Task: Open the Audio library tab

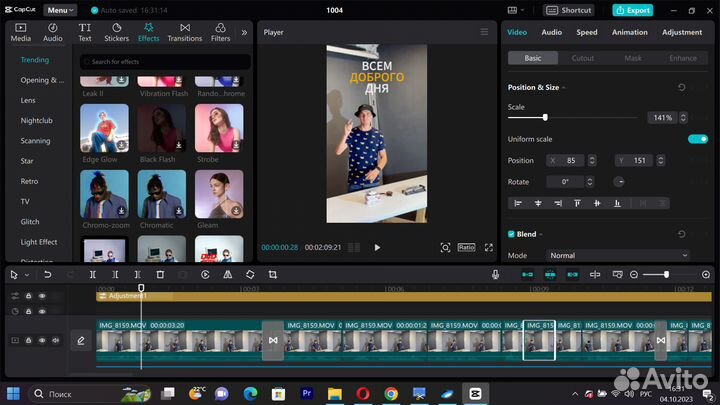Action: (x=53, y=33)
